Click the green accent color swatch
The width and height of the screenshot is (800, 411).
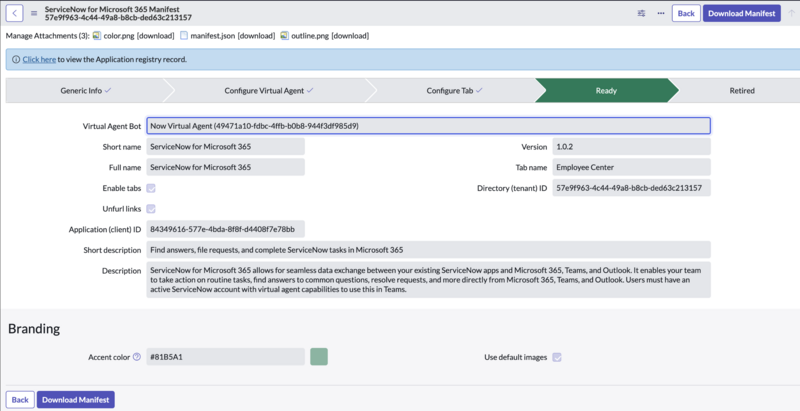click(x=319, y=357)
